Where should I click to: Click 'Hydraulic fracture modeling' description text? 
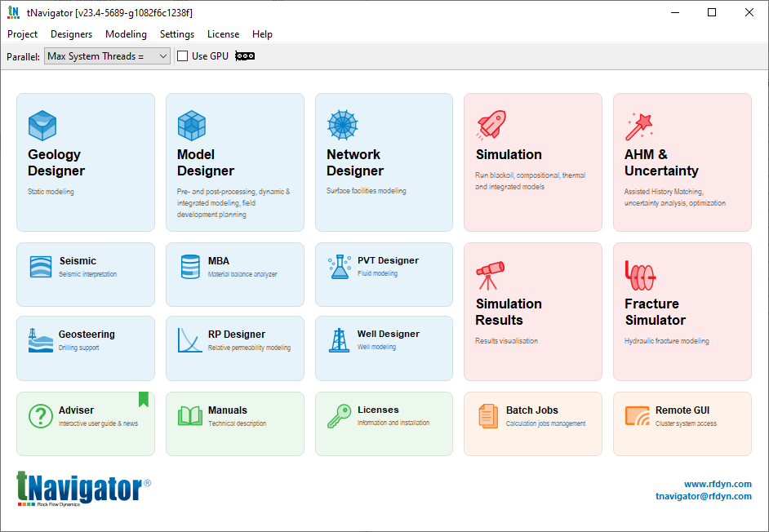[666, 341]
